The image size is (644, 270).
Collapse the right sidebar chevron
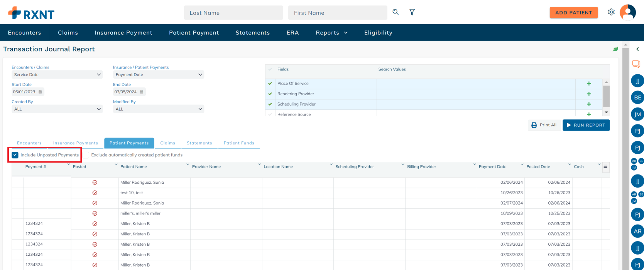click(x=637, y=49)
